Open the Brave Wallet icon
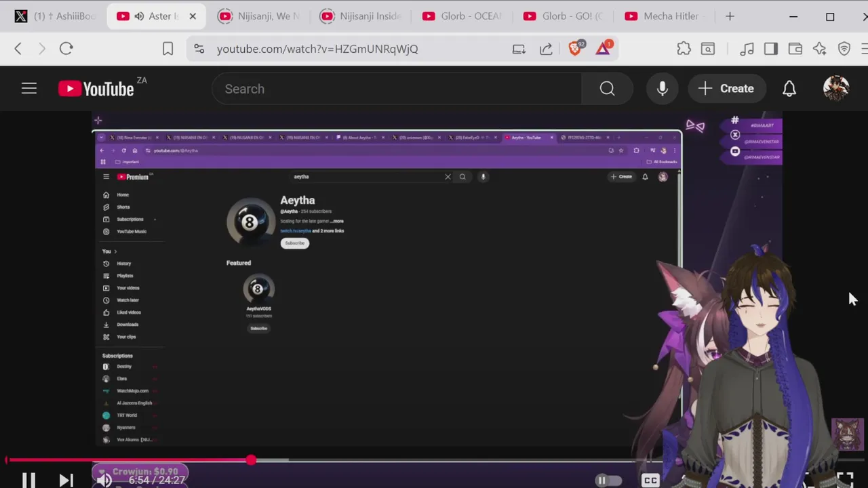The height and width of the screenshot is (488, 868). 795,49
